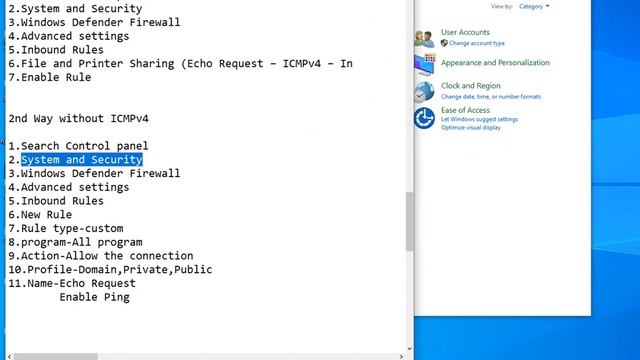
Task: Click the 'Enable Ping' text line
Action: [94, 297]
